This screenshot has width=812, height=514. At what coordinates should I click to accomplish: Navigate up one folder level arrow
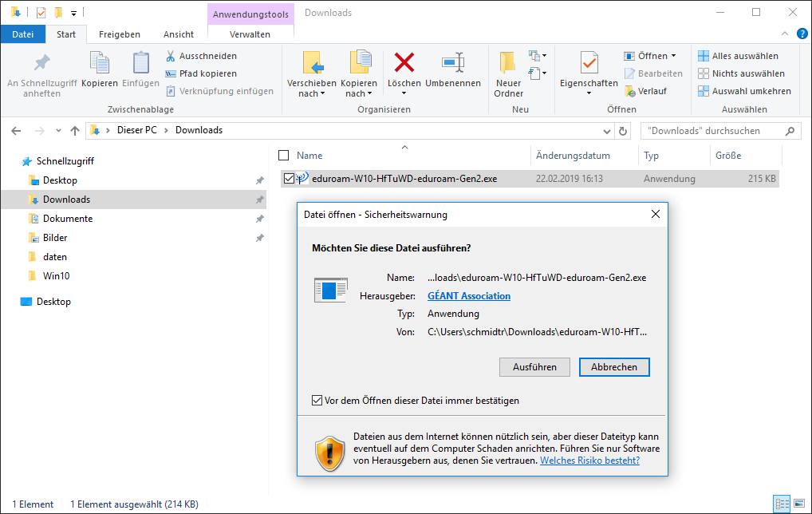(75, 131)
